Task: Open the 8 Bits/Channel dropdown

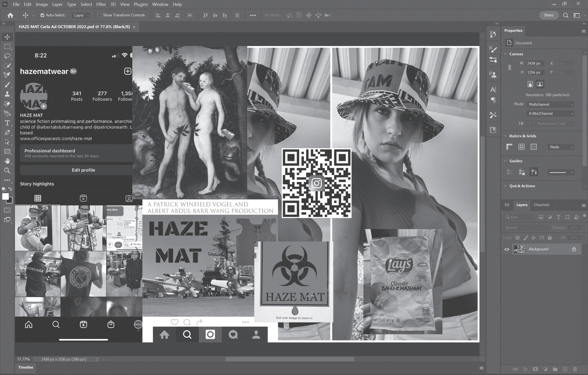Action: click(551, 114)
